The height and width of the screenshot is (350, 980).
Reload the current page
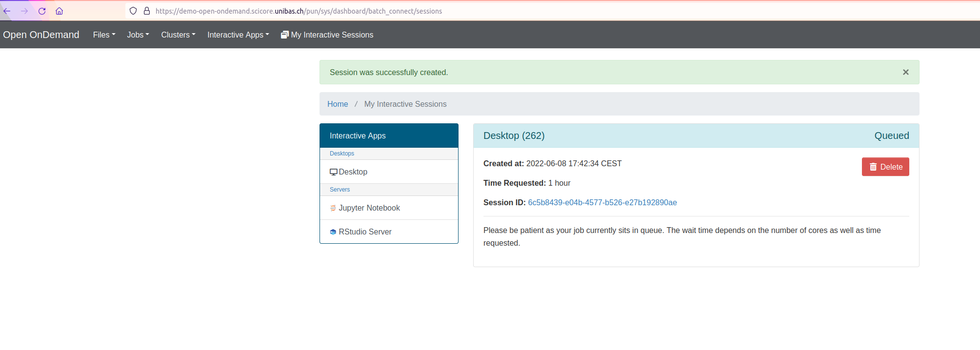[42, 11]
